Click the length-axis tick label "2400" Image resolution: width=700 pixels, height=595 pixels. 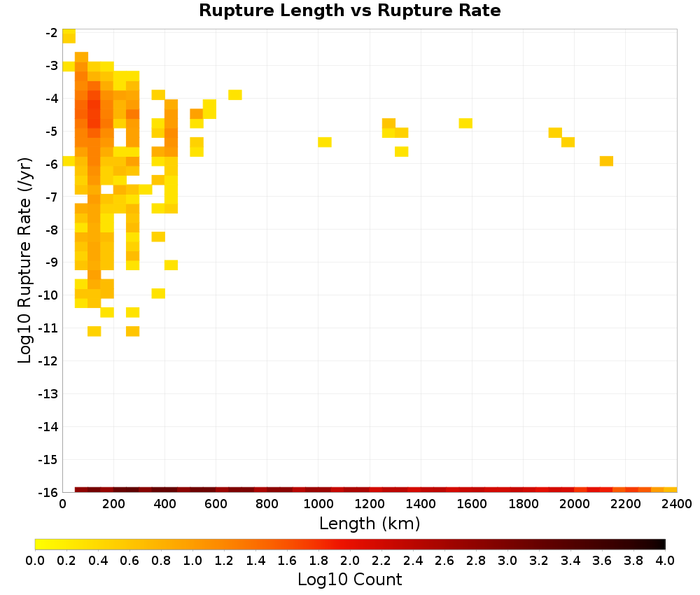coord(677,504)
